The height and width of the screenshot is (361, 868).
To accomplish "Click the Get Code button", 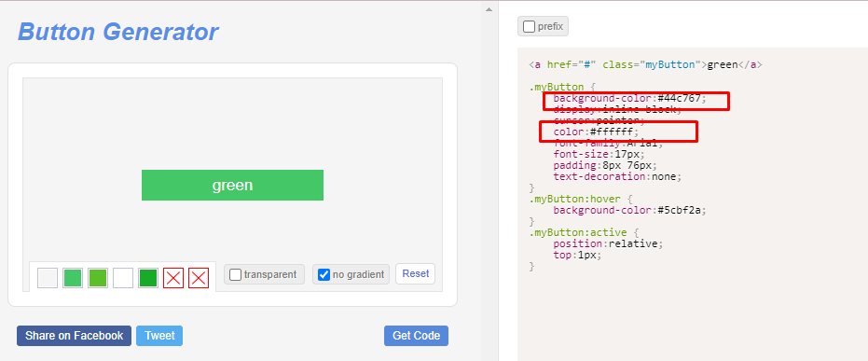I will pyautogui.click(x=416, y=336).
